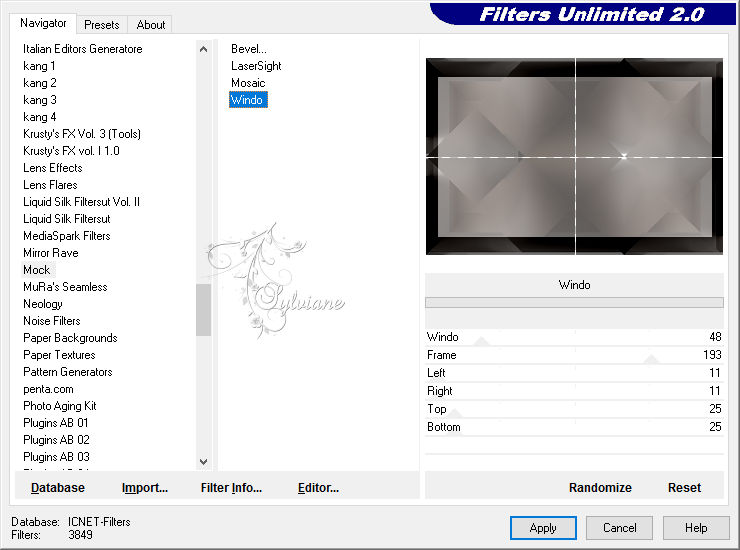Open the Presets tab
This screenshot has width=740, height=550.
101,25
